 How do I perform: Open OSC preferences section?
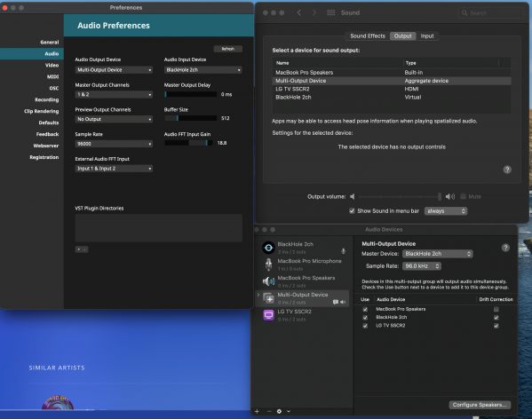(32, 88)
